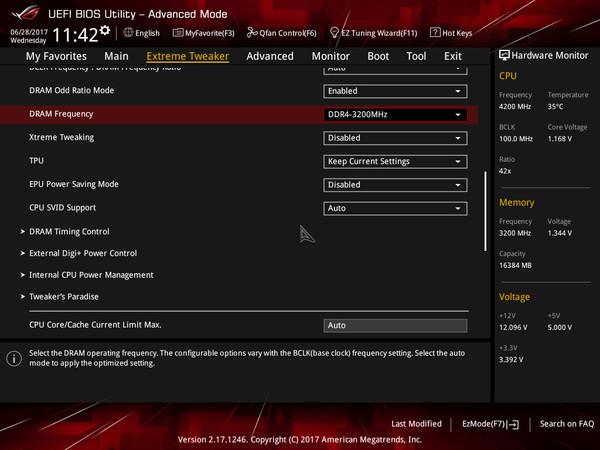This screenshot has height=450, width=600.
Task: Open clock settings gear icon
Action: click(x=105, y=30)
